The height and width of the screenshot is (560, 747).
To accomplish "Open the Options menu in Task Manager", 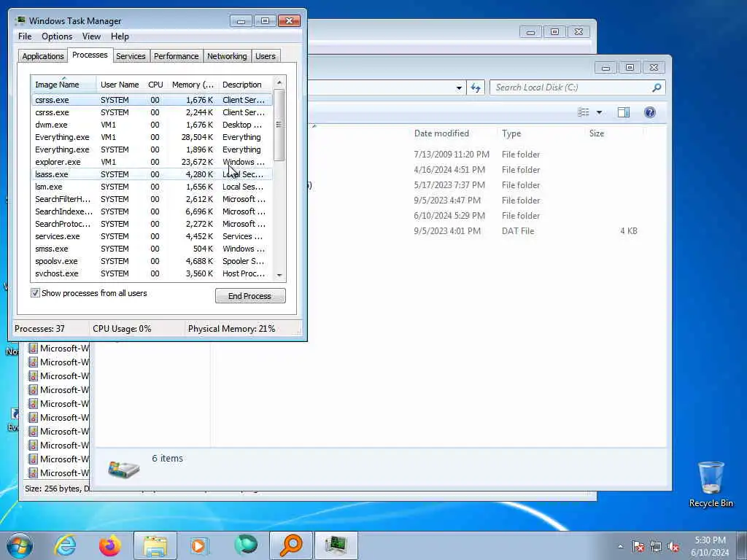I will coord(57,36).
